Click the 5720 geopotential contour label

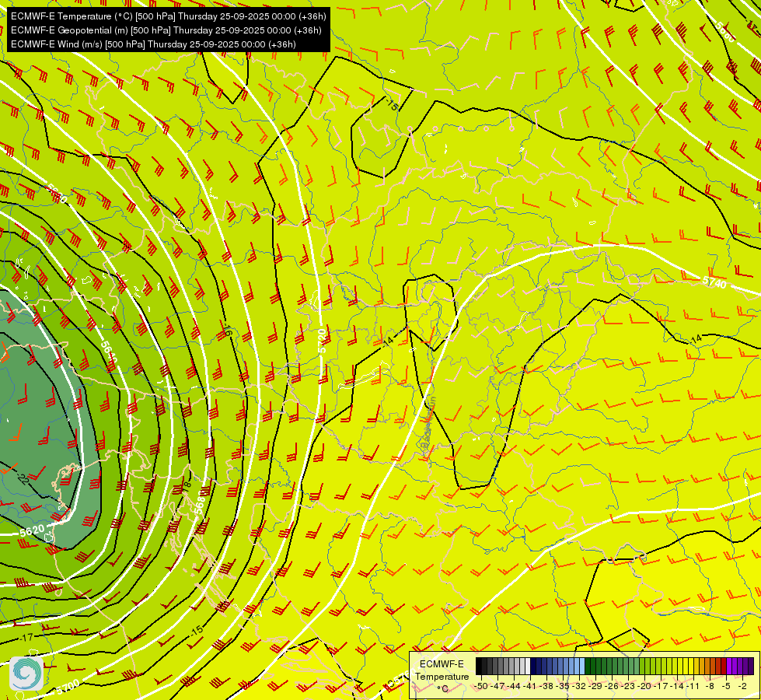(323, 341)
